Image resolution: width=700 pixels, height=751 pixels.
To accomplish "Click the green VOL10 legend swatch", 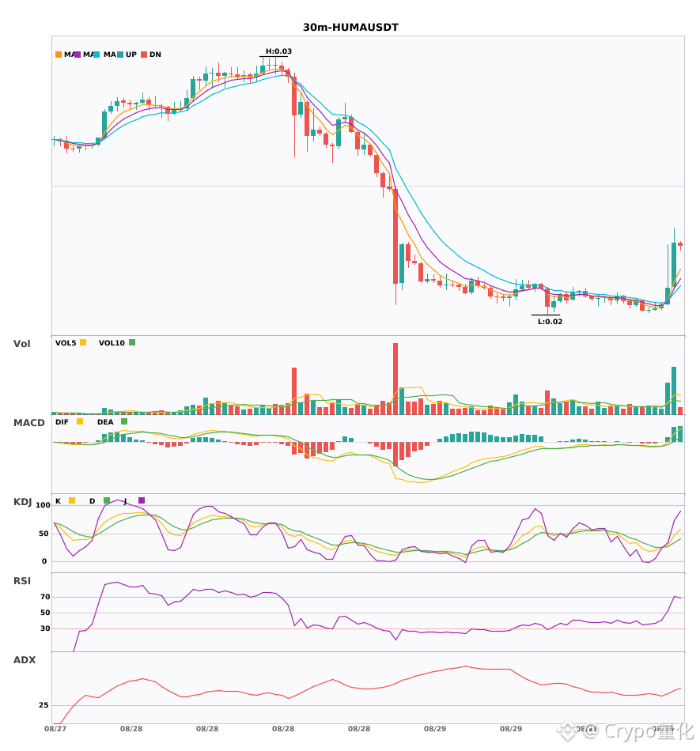I will tap(132, 342).
